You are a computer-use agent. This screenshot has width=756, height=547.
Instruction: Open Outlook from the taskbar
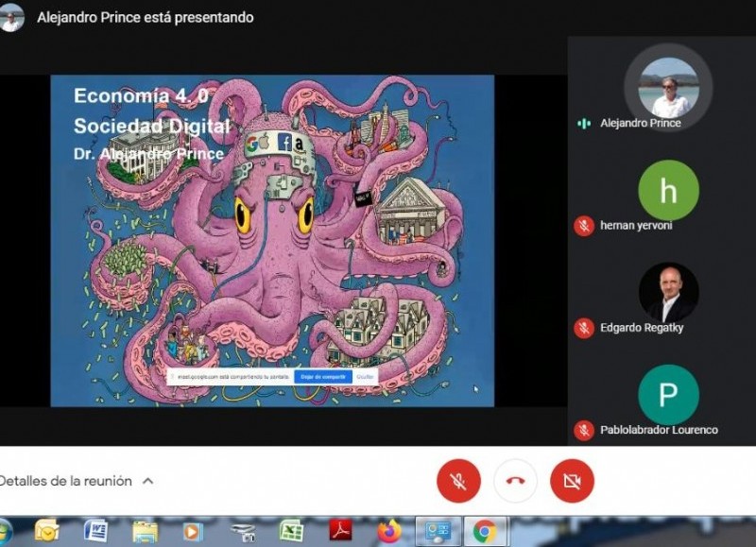(x=46, y=531)
